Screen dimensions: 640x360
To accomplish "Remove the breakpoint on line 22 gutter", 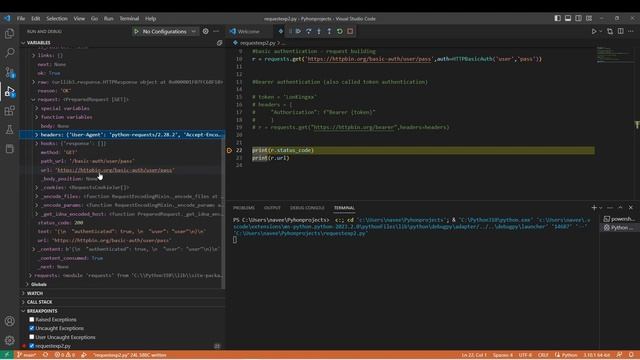I will 229,151.
